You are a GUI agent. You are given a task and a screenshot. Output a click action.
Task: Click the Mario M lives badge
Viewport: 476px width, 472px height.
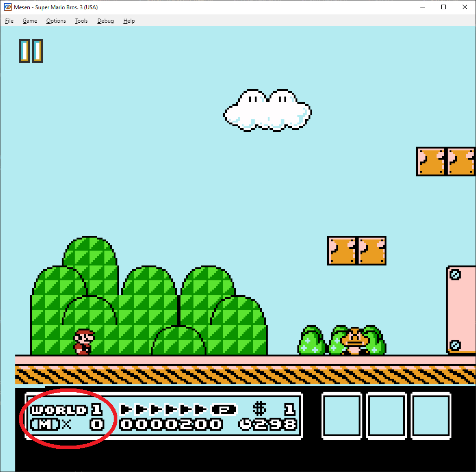(45, 424)
